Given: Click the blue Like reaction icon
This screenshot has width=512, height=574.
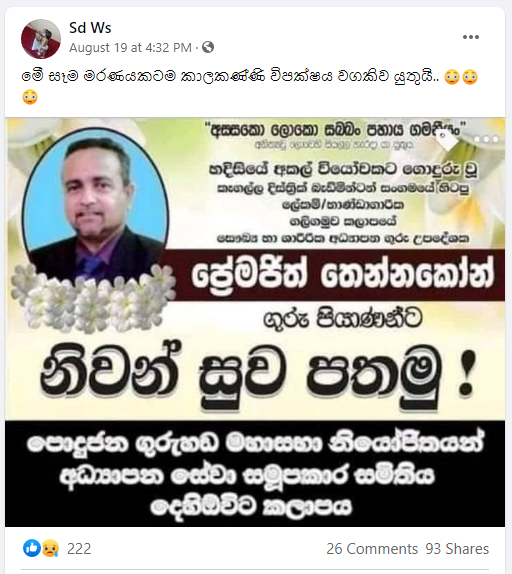Looking at the screenshot, I should pos(32,548).
